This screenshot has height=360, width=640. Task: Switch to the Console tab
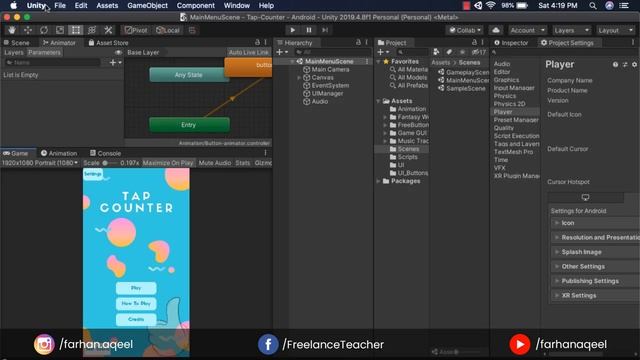105,153
